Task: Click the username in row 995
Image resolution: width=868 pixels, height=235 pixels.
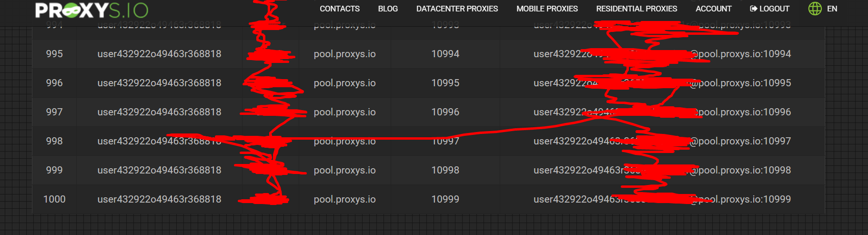Action: [159, 54]
